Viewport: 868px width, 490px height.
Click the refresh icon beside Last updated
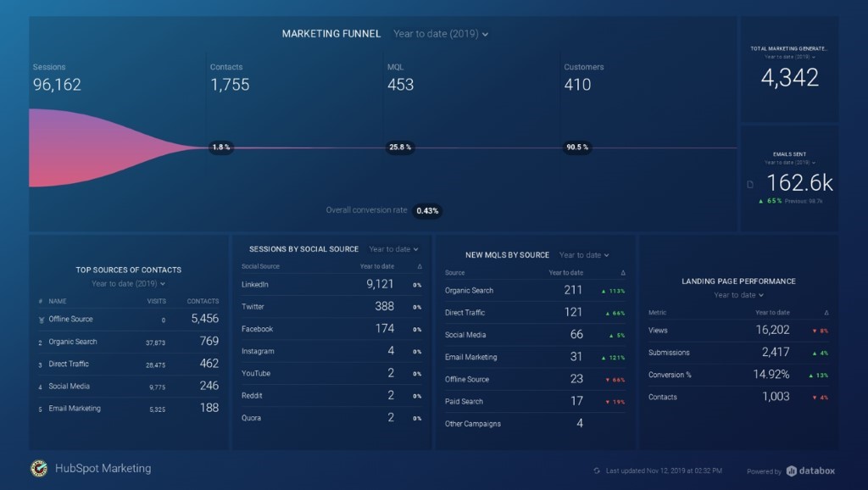[x=597, y=471]
